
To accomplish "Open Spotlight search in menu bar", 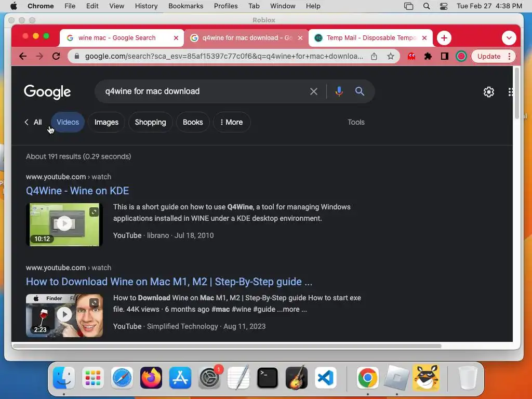I will pos(427,6).
